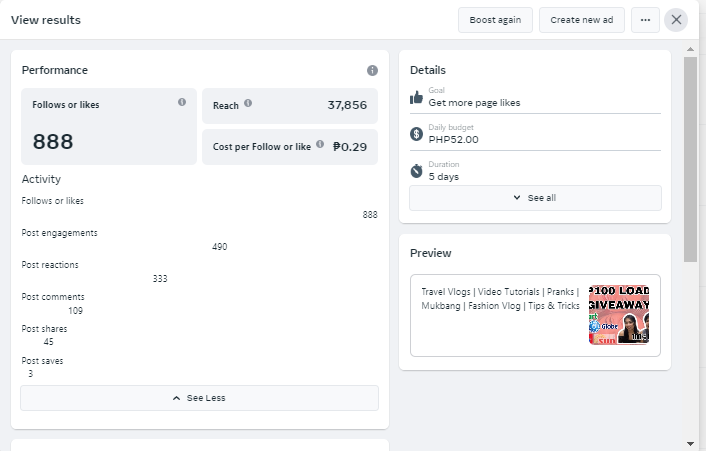Close the View results dialog
The image size is (706, 451).
coord(677,20)
